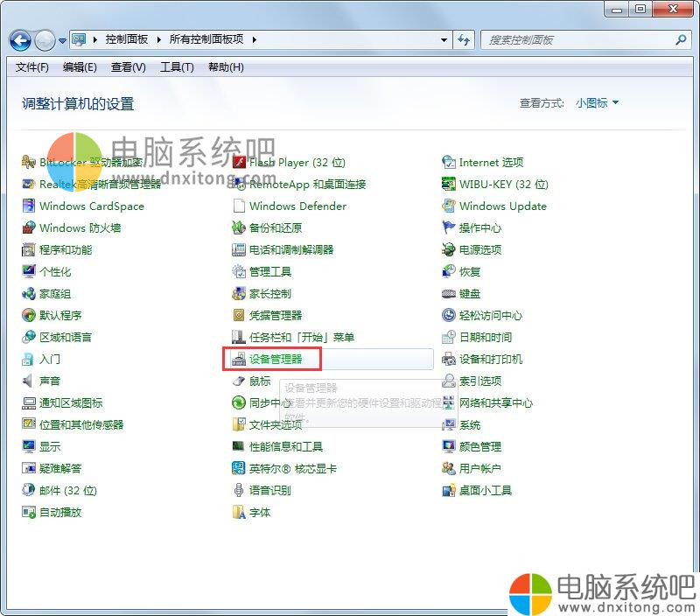The image size is (700, 616).
Task: Click the 操作中心 flag icon
Action: (449, 227)
